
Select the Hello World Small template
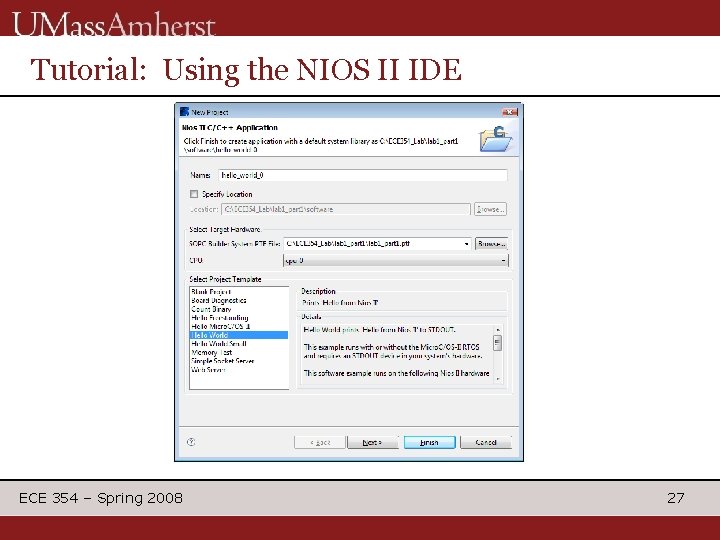point(239,344)
